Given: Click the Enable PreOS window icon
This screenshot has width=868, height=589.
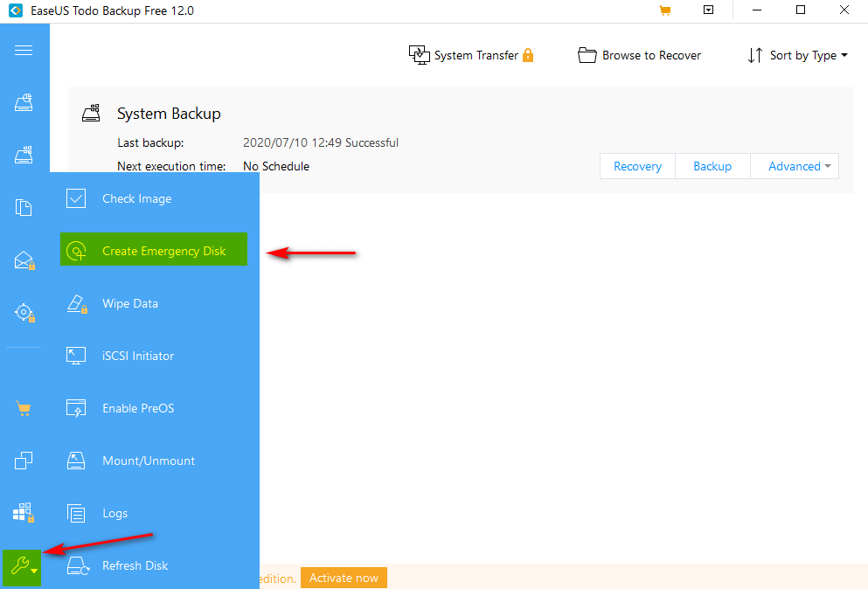Looking at the screenshot, I should pos(76,408).
